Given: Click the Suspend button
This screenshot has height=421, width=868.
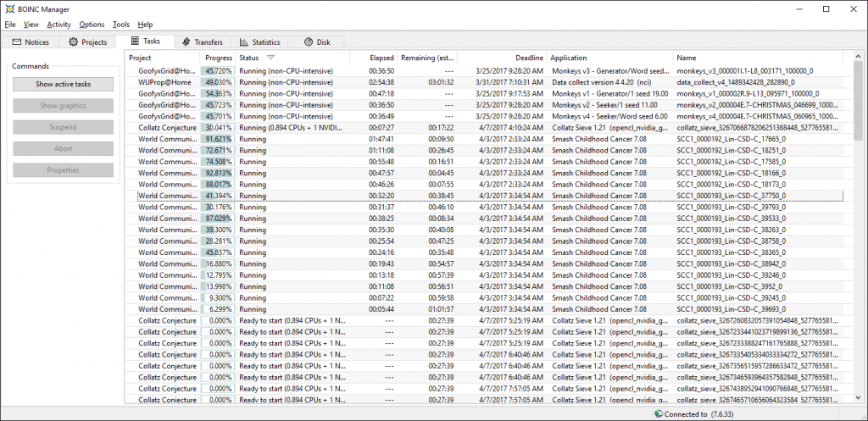Looking at the screenshot, I should [x=63, y=127].
